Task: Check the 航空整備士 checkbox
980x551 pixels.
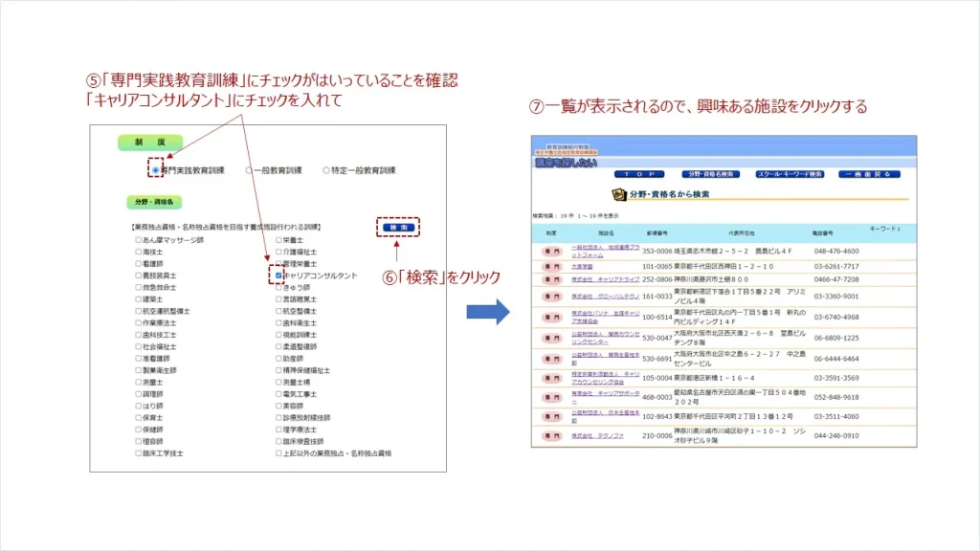Action: pyautogui.click(x=278, y=311)
